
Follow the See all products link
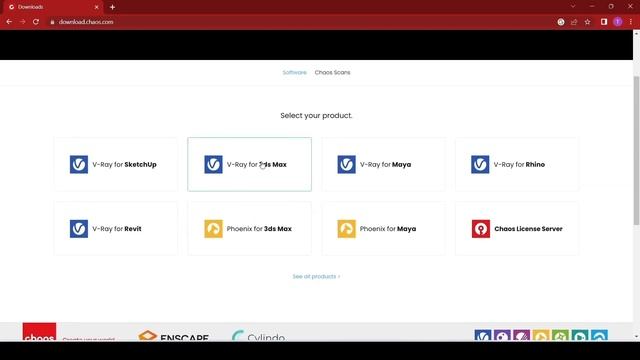[316, 276]
